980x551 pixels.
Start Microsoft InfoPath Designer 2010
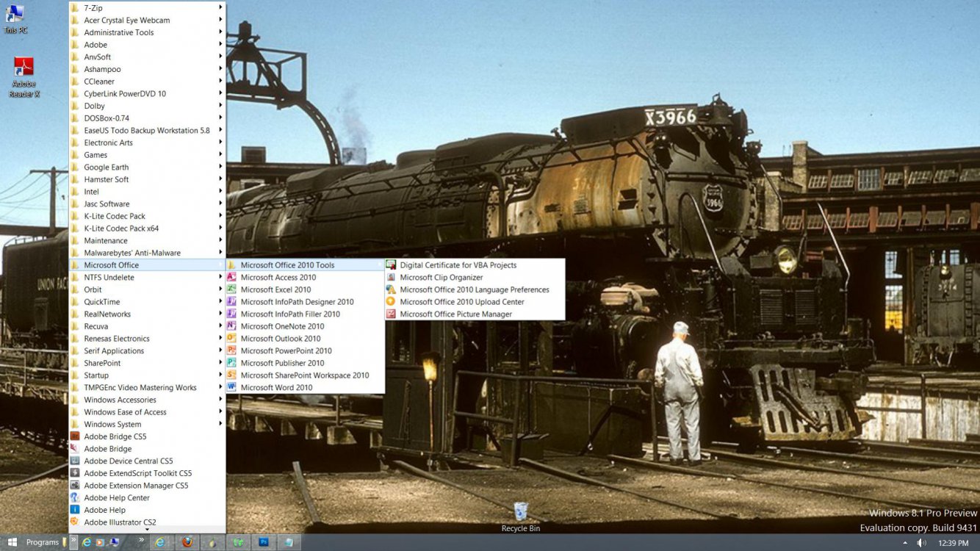pos(305,302)
